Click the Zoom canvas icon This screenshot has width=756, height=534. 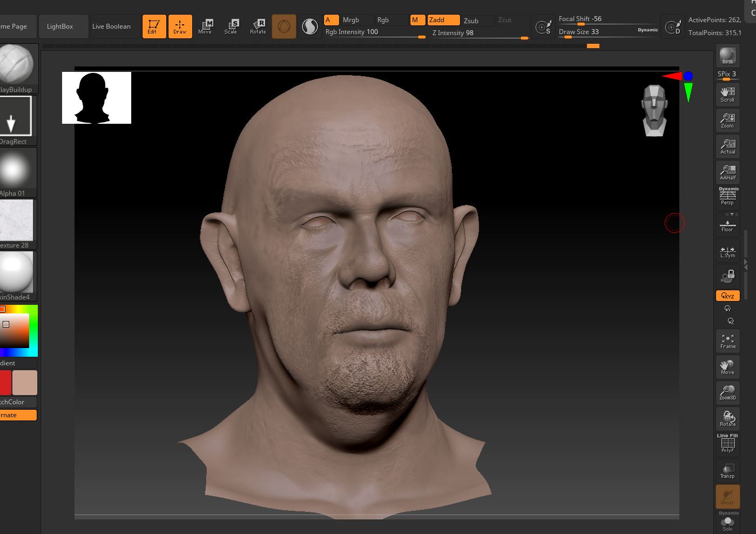pyautogui.click(x=727, y=120)
